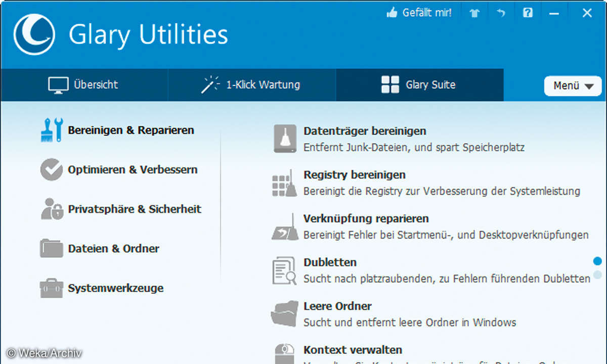Open Leere Ordner tool
This screenshot has width=607, height=364.
click(337, 306)
